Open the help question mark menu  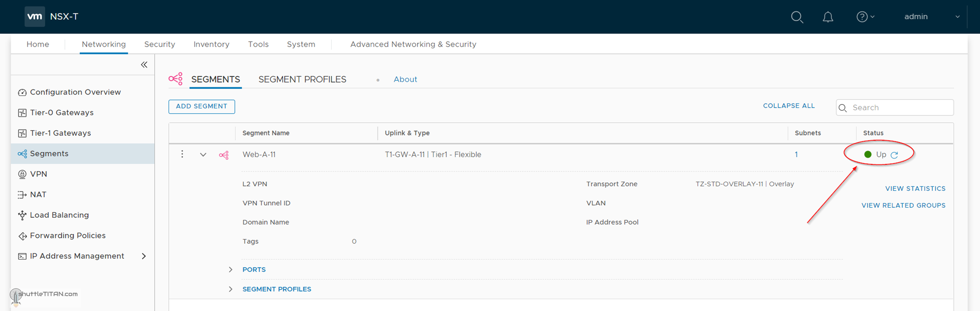point(864,17)
